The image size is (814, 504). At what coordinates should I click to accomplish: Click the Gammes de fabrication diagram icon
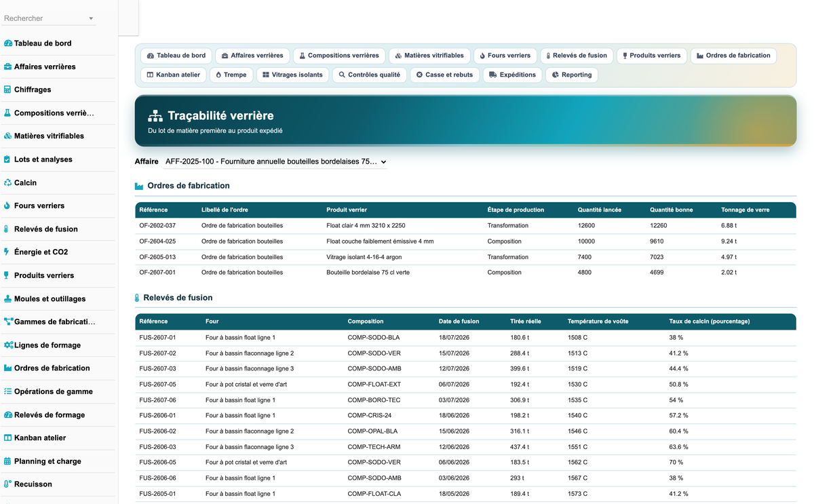pos(9,322)
